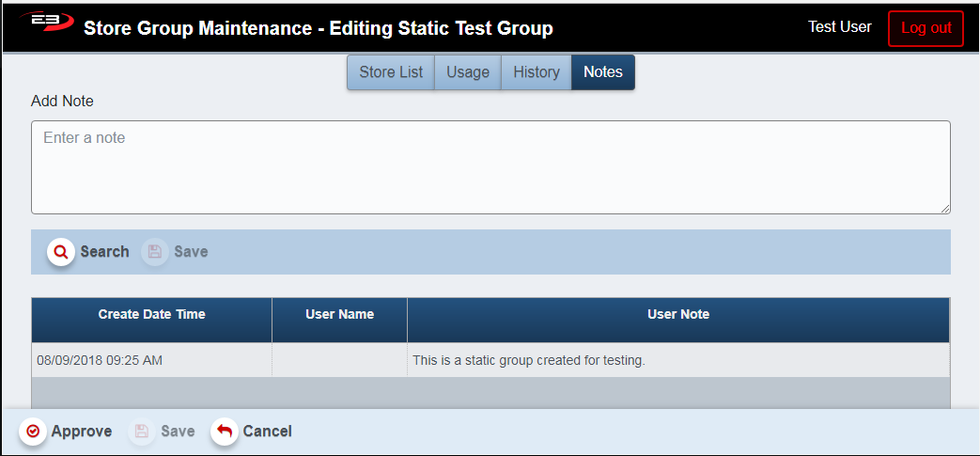Click the Test User name in header
980x456 pixels.
(840, 27)
